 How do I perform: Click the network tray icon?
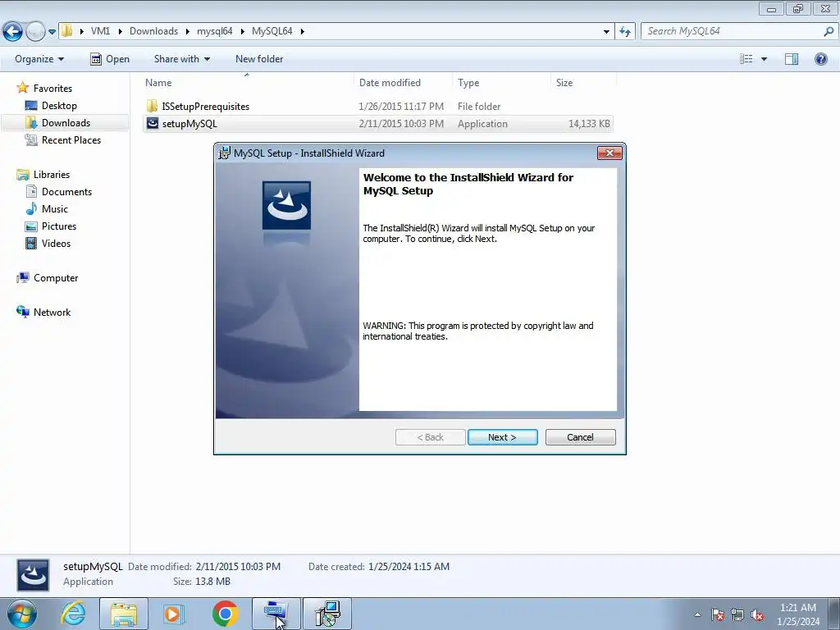(x=737, y=614)
